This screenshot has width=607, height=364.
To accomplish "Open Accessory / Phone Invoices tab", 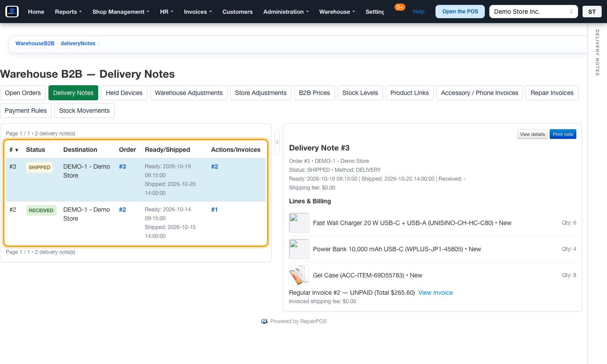I will (x=479, y=93).
